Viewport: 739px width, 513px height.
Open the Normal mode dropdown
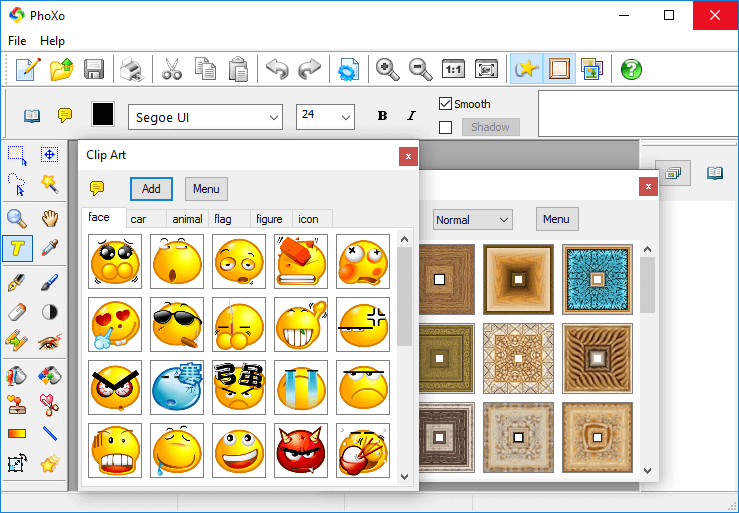(x=472, y=220)
